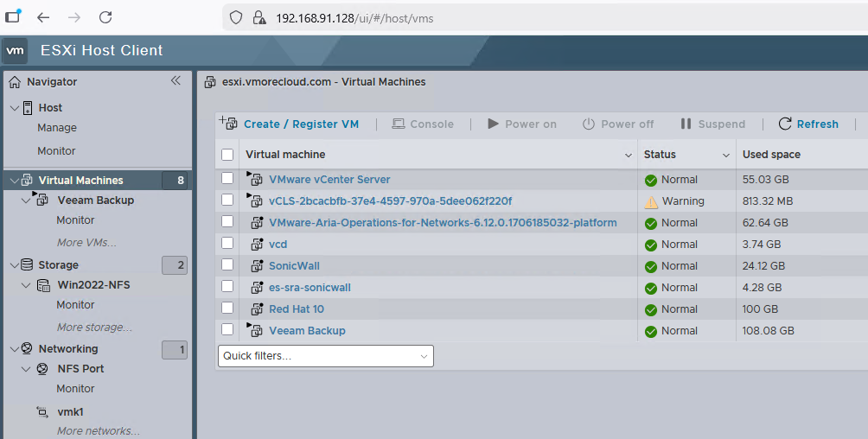Click the VMware vCenter Server row VM icon
868x439 pixels.
point(255,178)
